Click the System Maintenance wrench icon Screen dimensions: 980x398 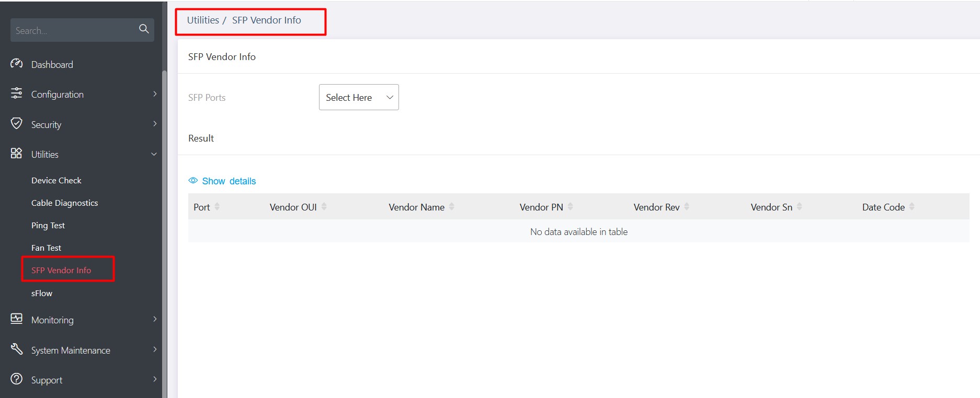(x=17, y=349)
